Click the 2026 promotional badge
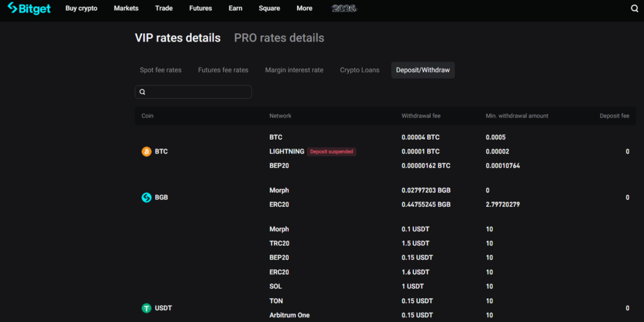The image size is (644, 322). click(x=344, y=9)
